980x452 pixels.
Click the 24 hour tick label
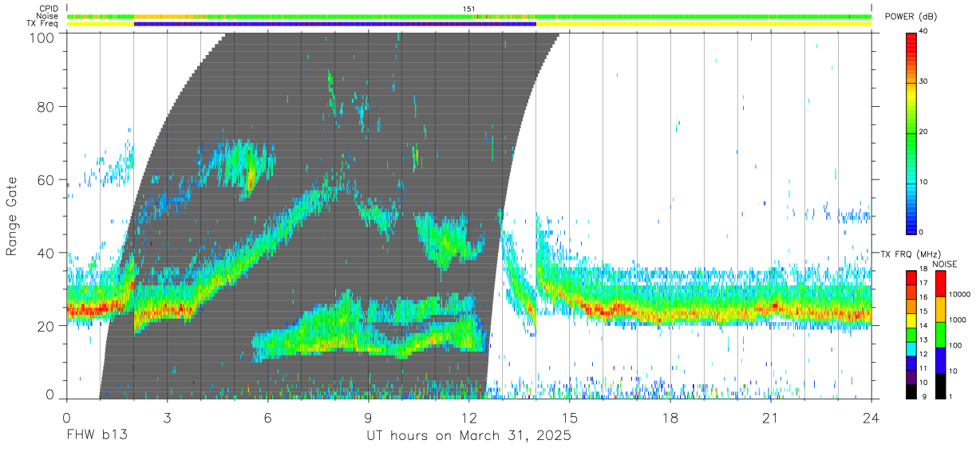click(x=871, y=417)
